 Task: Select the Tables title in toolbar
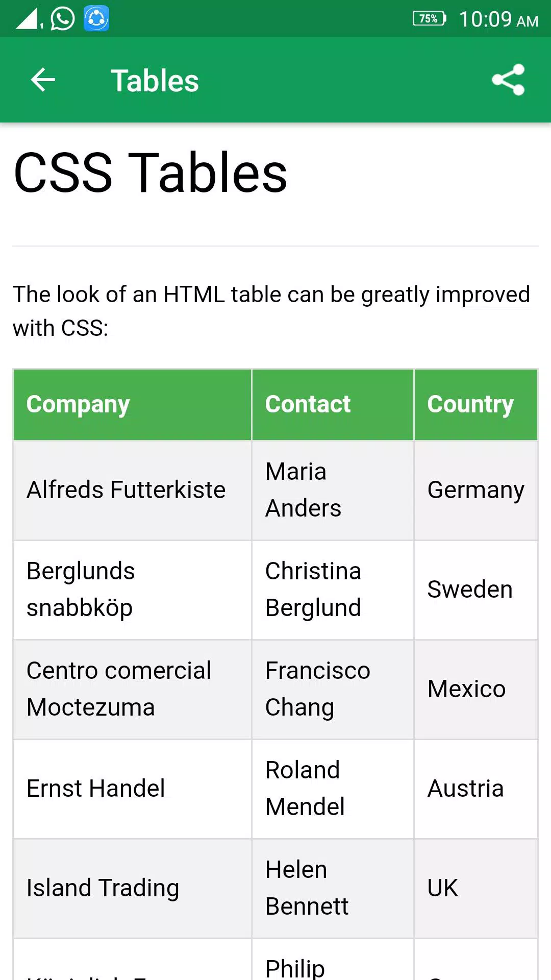155,81
